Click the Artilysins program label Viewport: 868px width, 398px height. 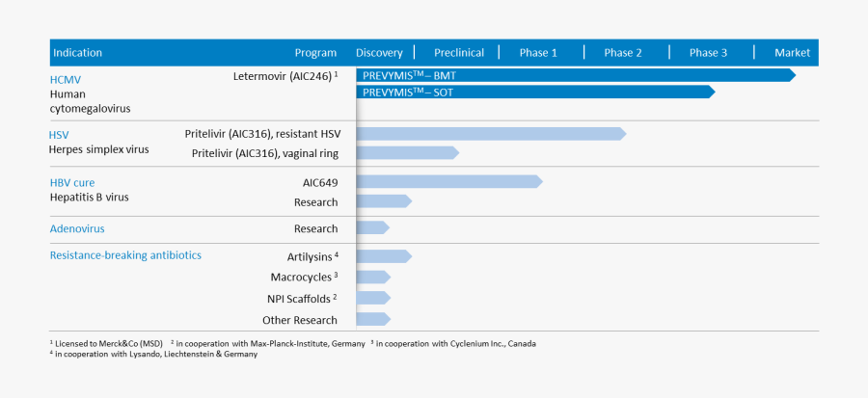coord(312,256)
